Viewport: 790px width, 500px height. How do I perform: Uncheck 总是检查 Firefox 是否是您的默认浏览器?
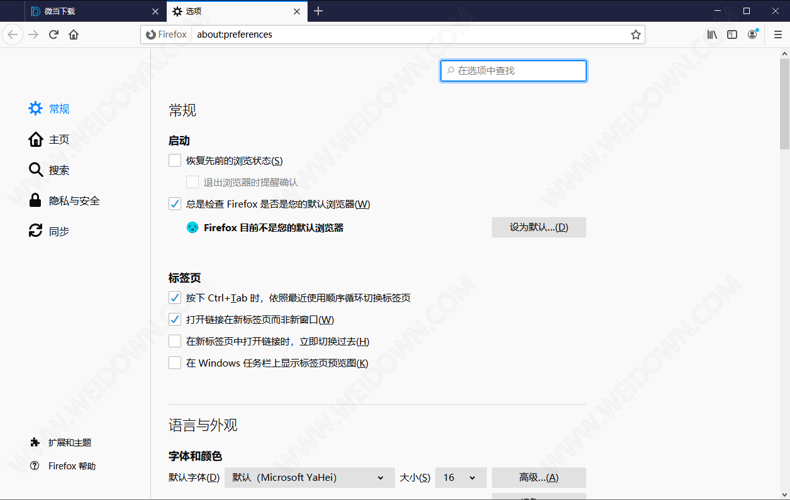coord(174,204)
